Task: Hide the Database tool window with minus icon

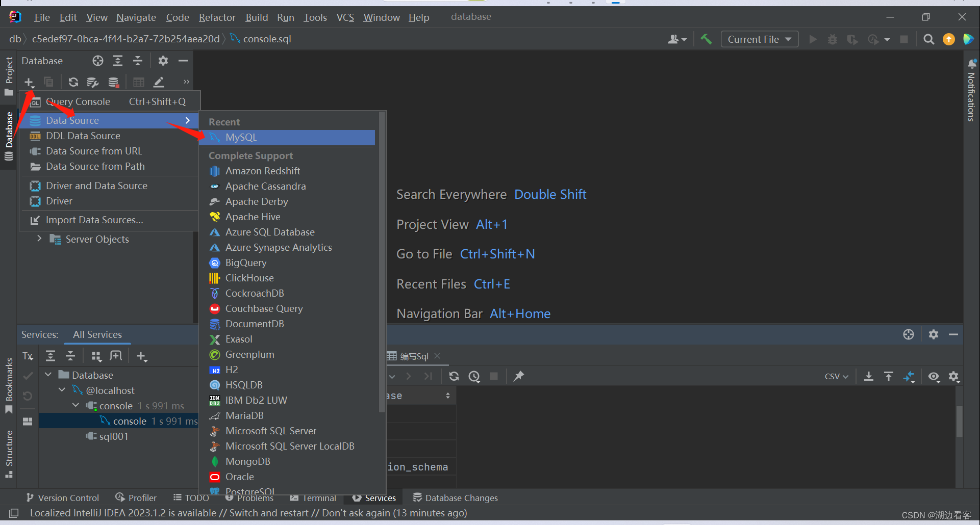Action: click(x=183, y=61)
